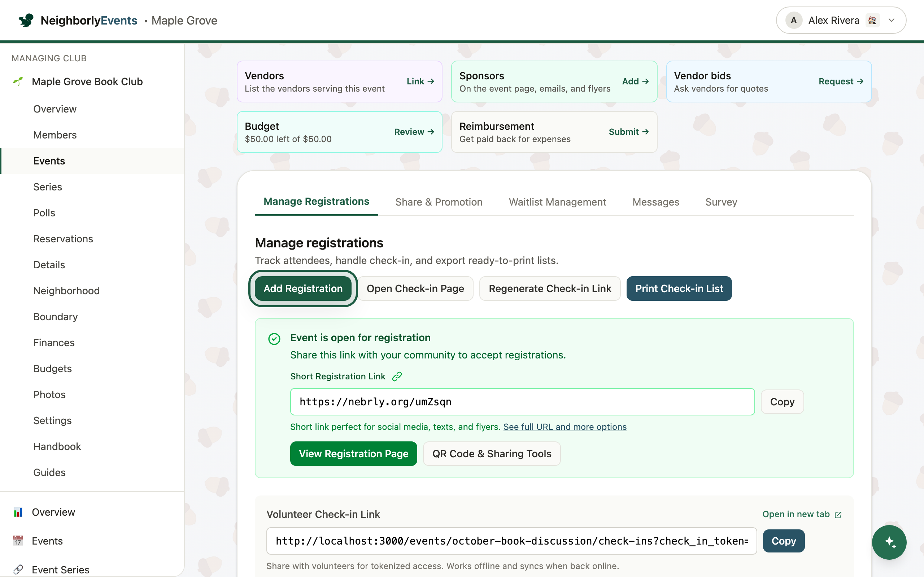Switch to the Waitlist Management tab
924x577 pixels.
tap(557, 202)
